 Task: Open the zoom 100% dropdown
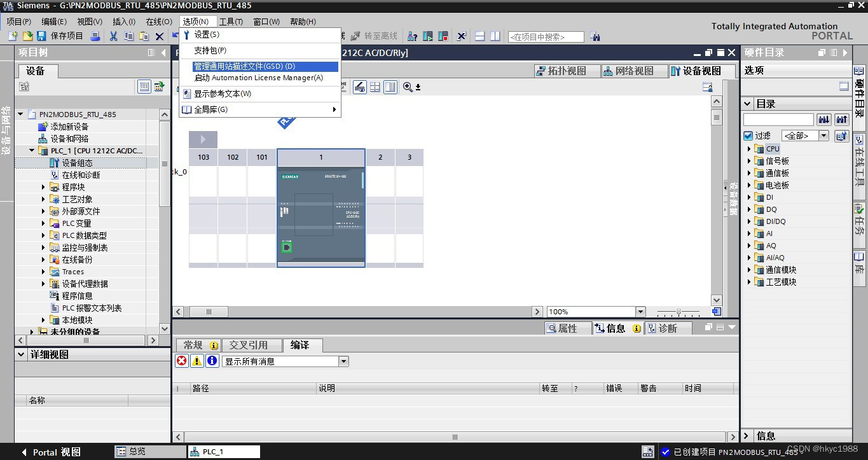point(640,312)
